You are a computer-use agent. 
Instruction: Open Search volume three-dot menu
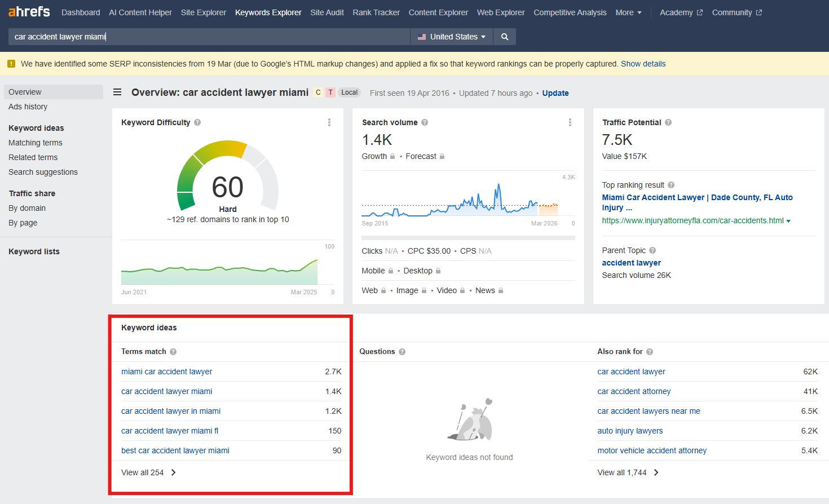pyautogui.click(x=570, y=122)
